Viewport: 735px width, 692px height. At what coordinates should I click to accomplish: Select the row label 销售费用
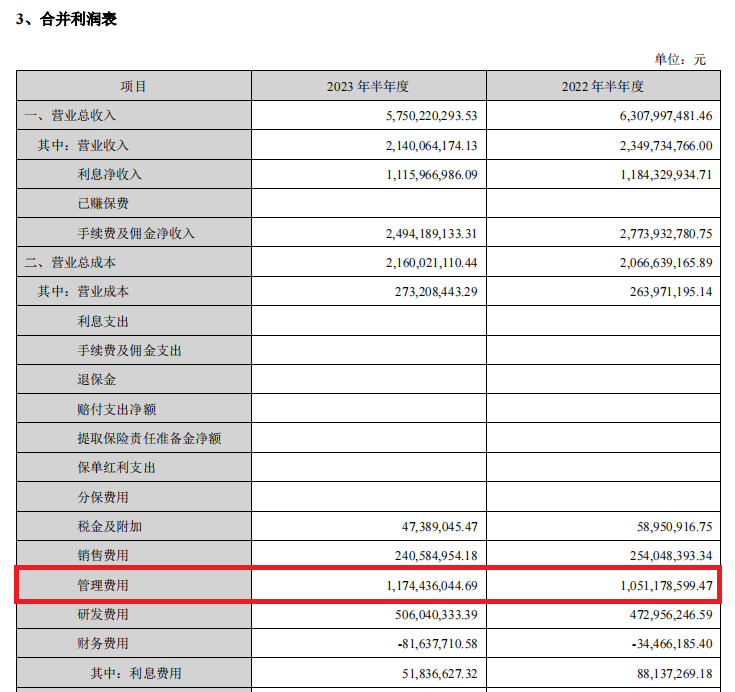point(103,555)
